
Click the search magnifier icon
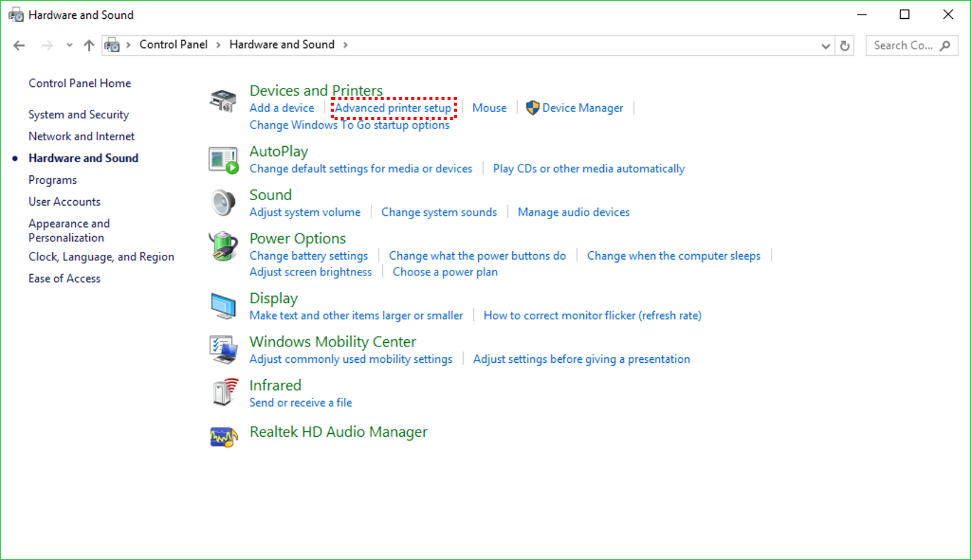tap(945, 46)
